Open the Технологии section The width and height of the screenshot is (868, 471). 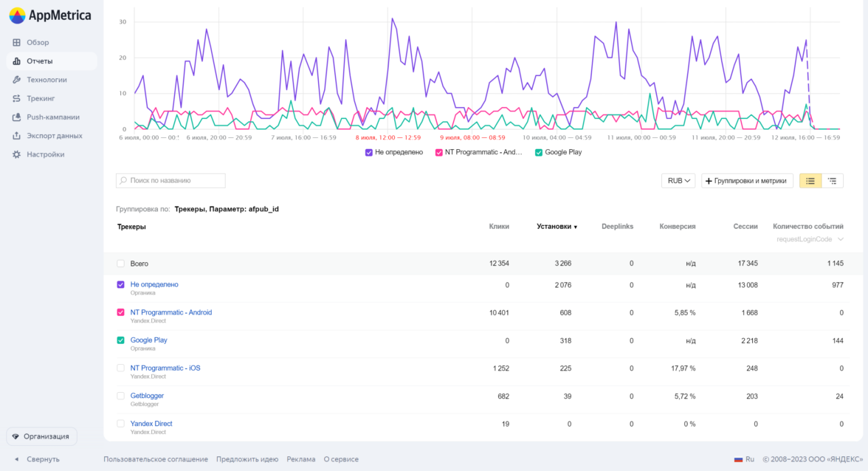click(x=46, y=80)
